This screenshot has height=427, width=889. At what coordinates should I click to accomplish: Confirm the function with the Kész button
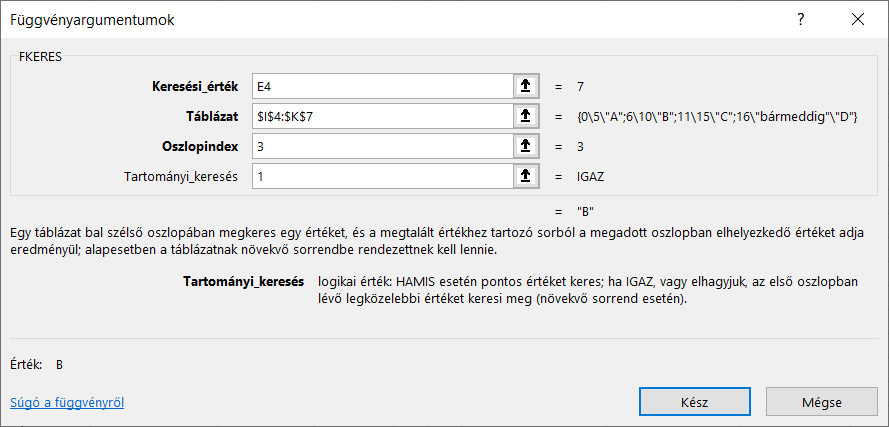(x=694, y=402)
